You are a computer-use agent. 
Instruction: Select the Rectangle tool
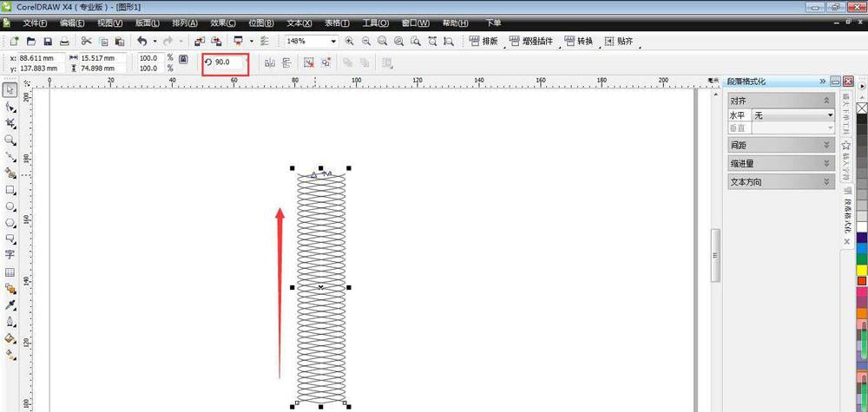pyautogui.click(x=10, y=190)
